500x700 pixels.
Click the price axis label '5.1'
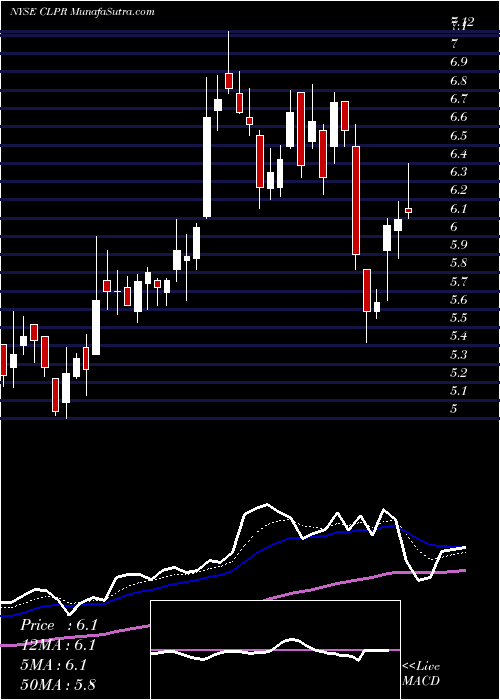tap(458, 392)
